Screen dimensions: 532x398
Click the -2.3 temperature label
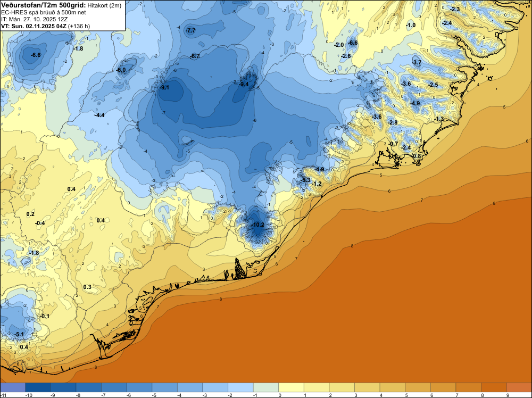click(x=455, y=9)
